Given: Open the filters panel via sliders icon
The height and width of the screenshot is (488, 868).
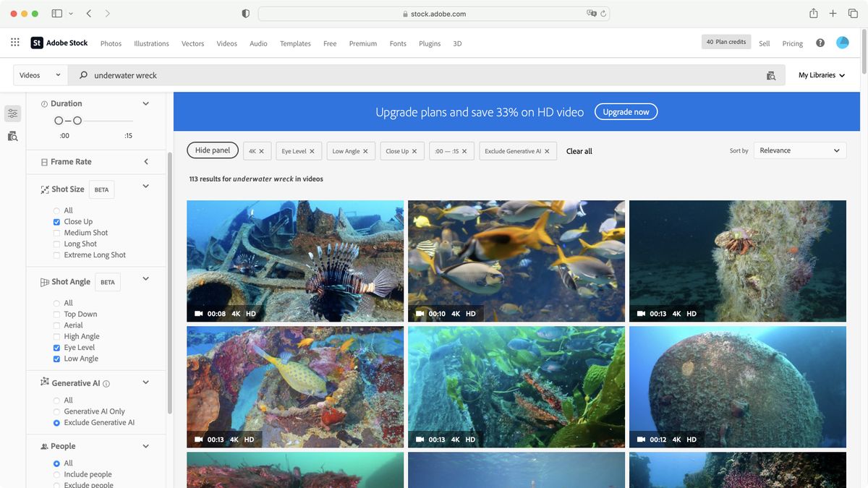Looking at the screenshot, I should (12, 113).
